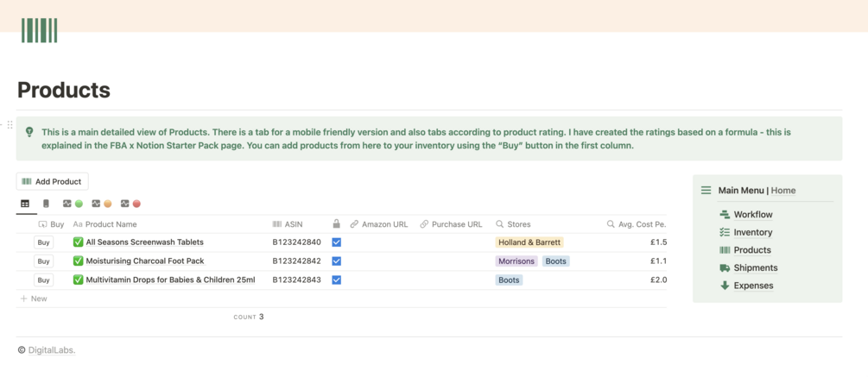This screenshot has height=377, width=868.
Task: Open the Purchase URL column header menu
Action: (x=451, y=224)
